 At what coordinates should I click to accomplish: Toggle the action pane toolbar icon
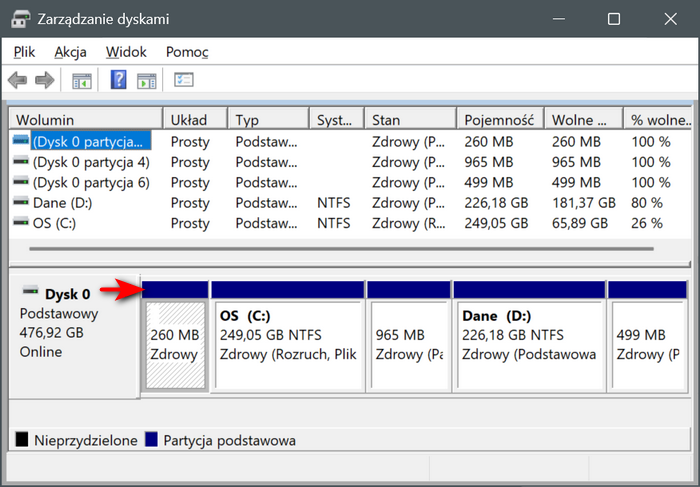click(x=147, y=80)
